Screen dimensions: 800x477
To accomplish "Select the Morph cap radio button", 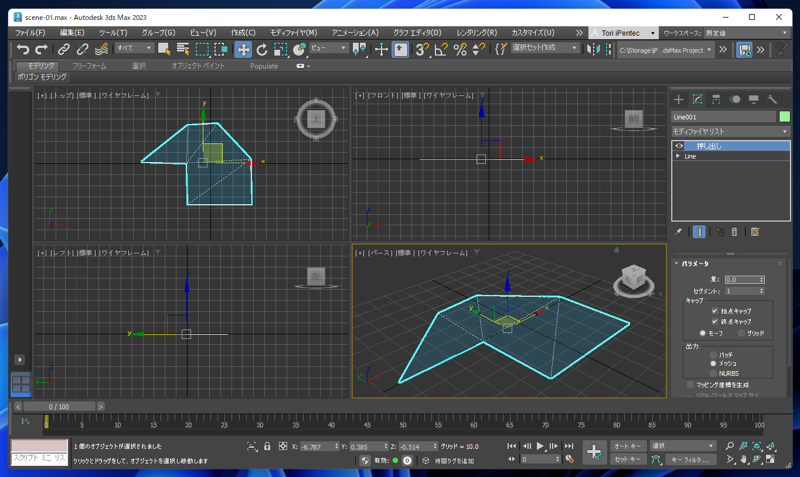I will pyautogui.click(x=703, y=333).
